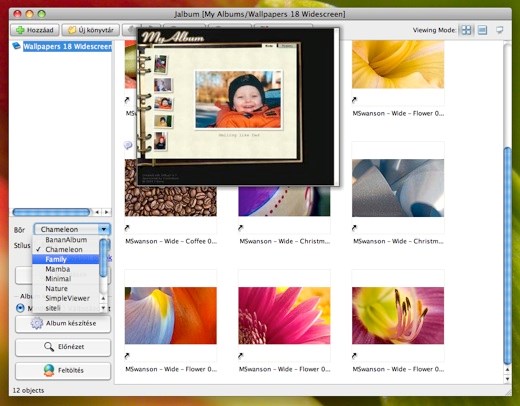Click the Előnézet preview button

point(63,347)
